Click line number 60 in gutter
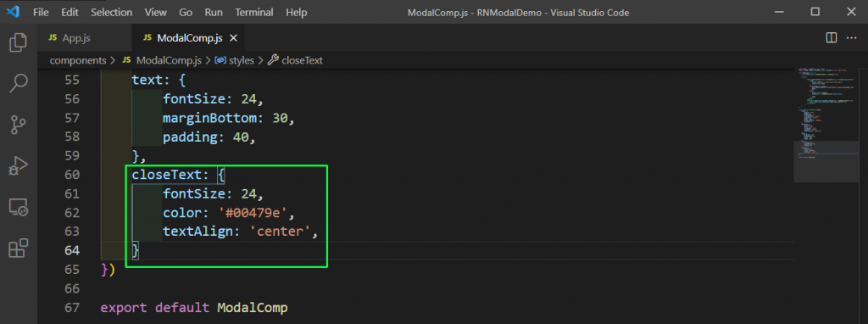 click(x=72, y=175)
